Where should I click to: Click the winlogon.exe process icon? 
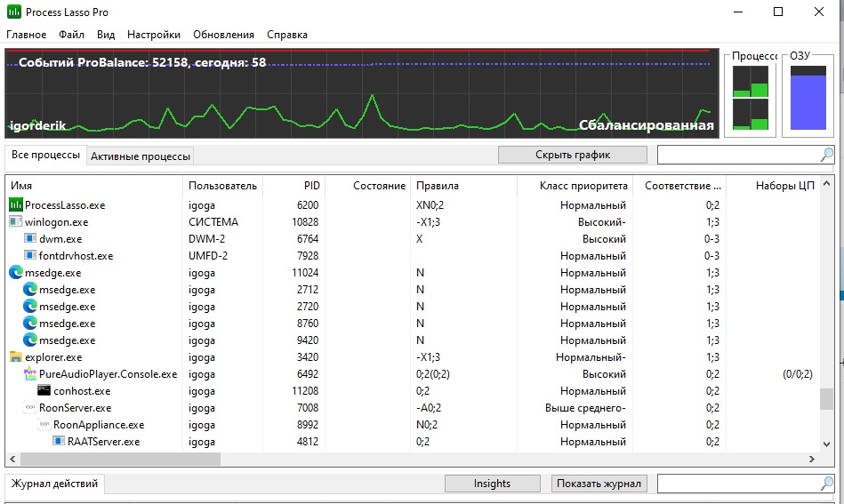16,221
